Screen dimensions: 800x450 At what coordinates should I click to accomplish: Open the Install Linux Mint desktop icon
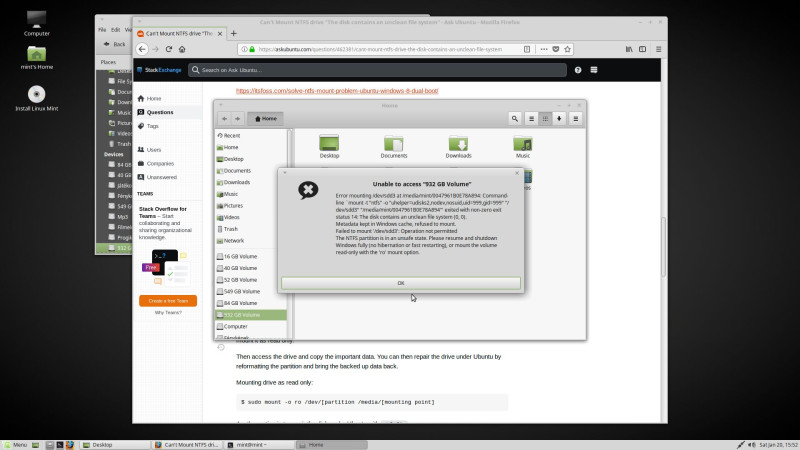coord(37,98)
